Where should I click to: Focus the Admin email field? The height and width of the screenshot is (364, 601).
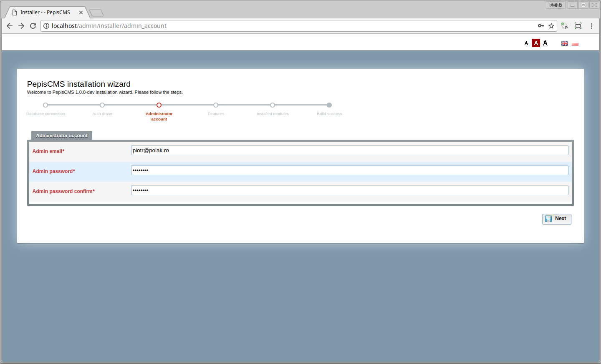[349, 151]
